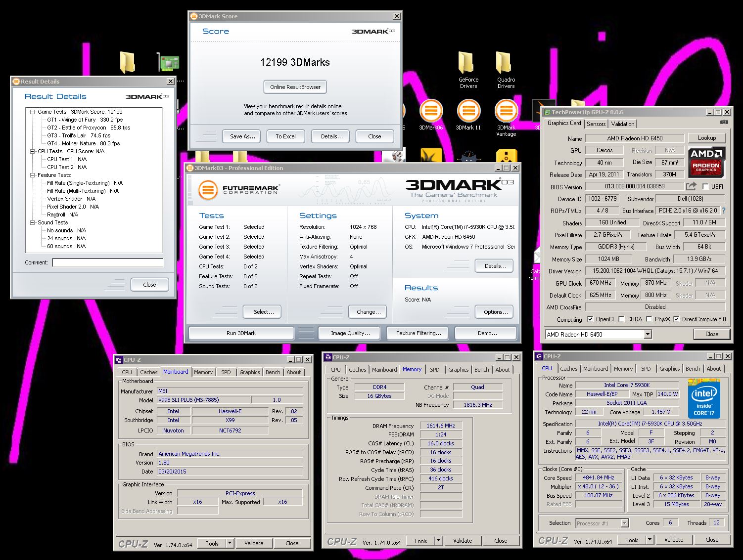Open Bench tab in CPU-Z CPU window
743x560 pixels.
pos(693,369)
